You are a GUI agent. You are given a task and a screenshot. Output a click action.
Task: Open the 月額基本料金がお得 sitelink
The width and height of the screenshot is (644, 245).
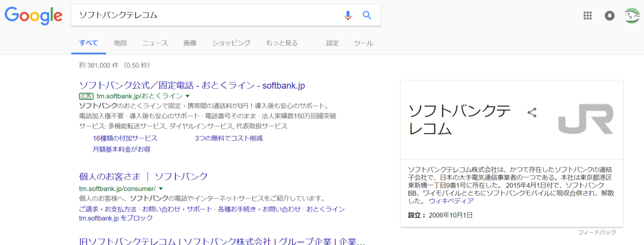[x=122, y=149]
